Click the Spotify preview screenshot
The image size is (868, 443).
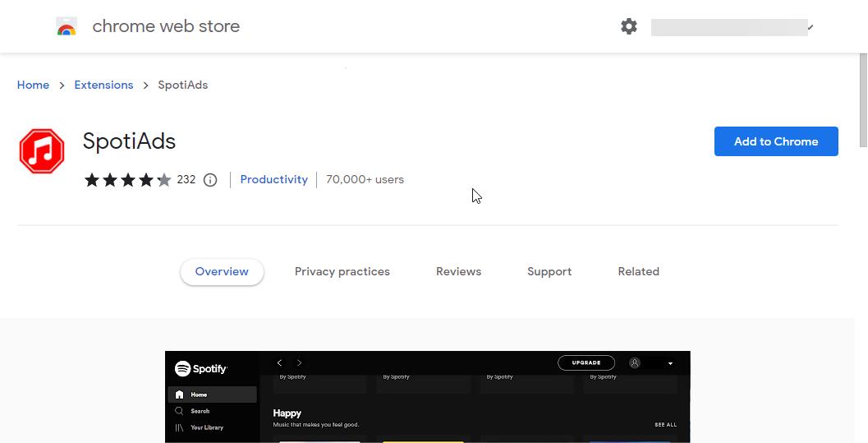point(427,397)
